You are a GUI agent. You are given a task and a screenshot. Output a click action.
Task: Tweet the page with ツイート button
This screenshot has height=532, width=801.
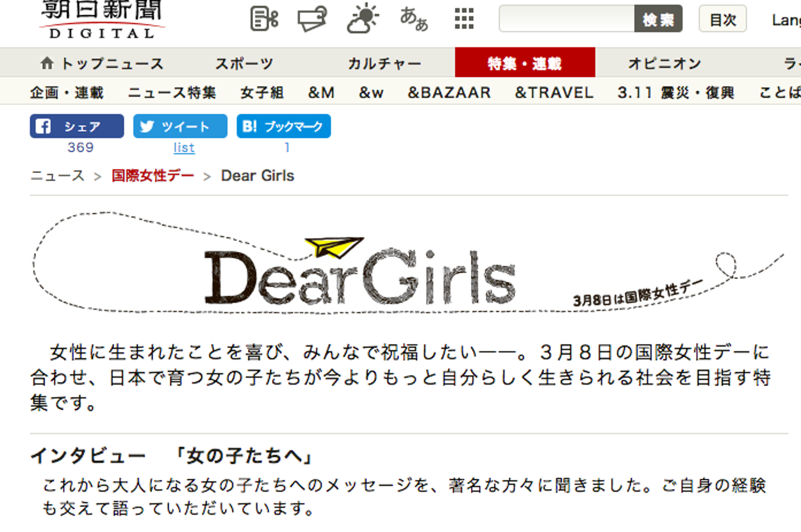(x=180, y=126)
